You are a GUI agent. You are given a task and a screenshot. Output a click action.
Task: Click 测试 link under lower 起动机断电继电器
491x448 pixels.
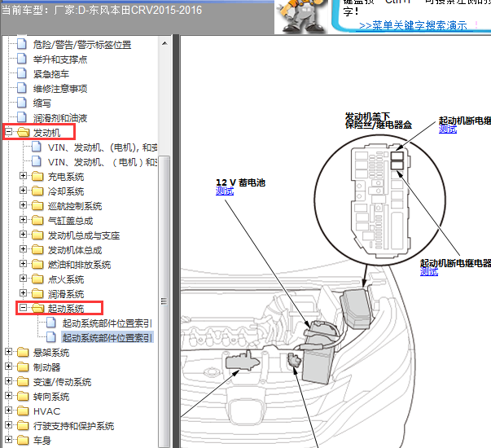click(x=429, y=271)
